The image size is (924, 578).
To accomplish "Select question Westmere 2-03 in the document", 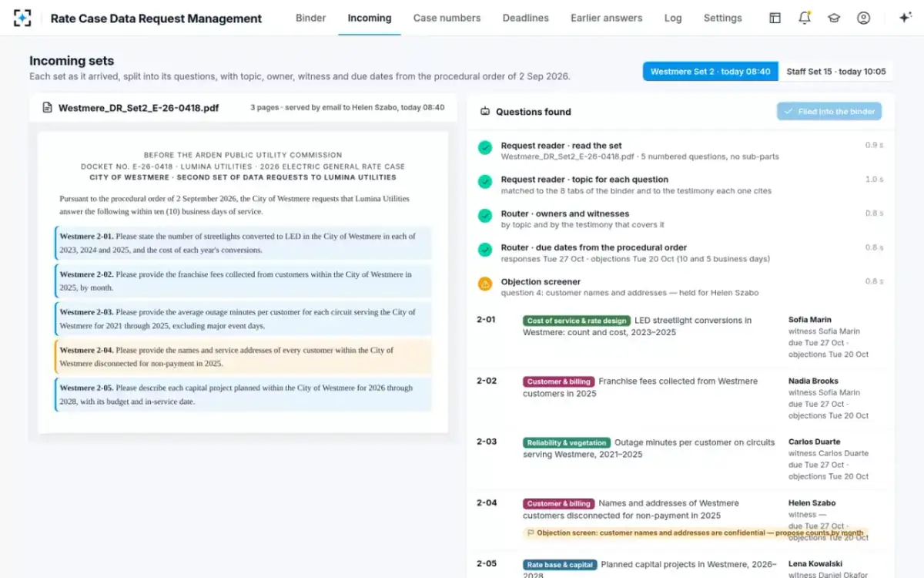I will [x=243, y=318].
